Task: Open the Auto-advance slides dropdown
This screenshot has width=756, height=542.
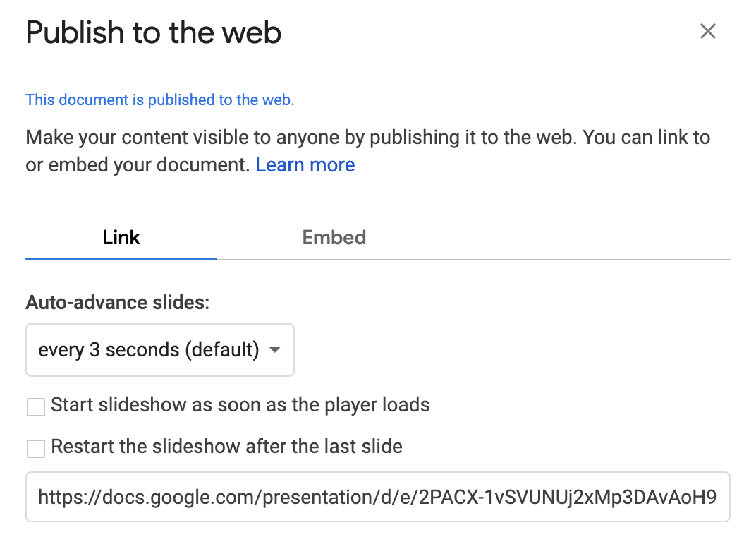Action: click(159, 350)
